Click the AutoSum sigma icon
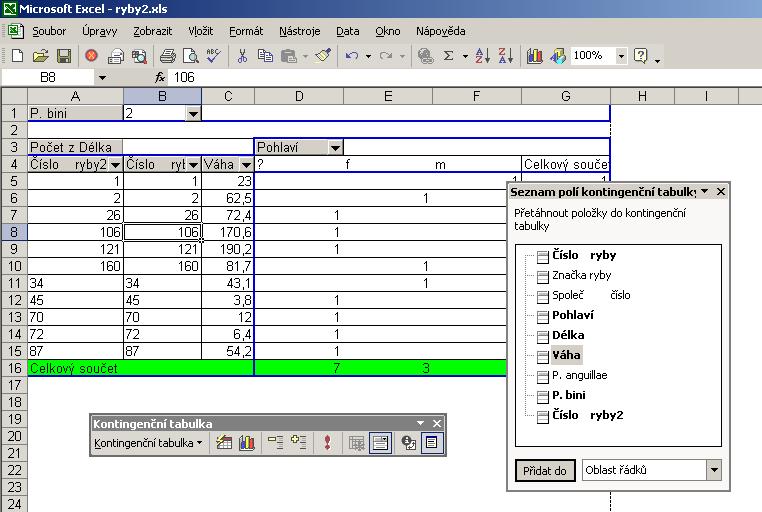 [x=449, y=56]
